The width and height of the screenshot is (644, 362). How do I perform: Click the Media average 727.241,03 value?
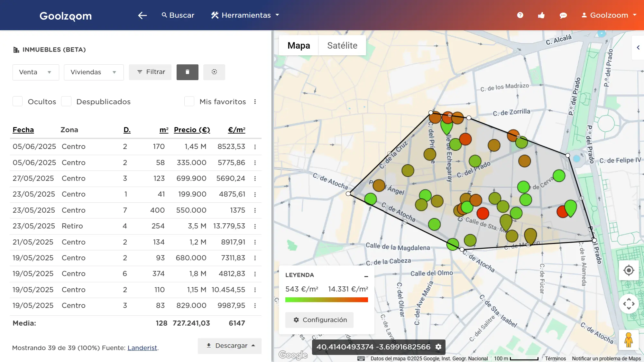pos(191,323)
